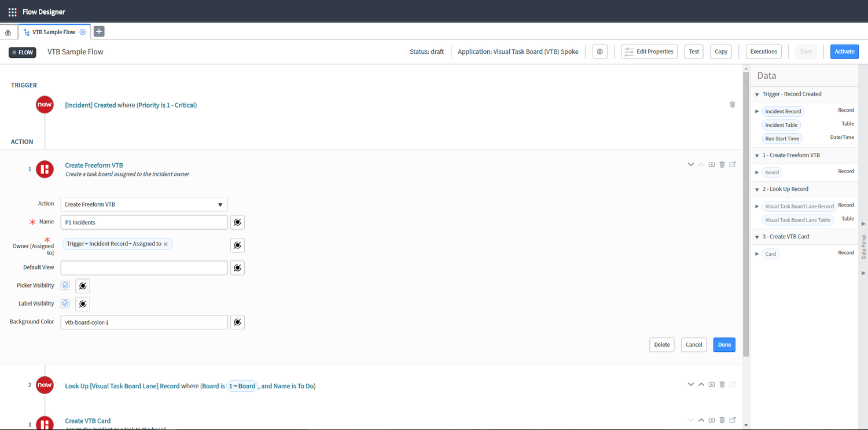Open the Flow Designer application menu grid
The width and height of the screenshot is (868, 430).
click(12, 11)
